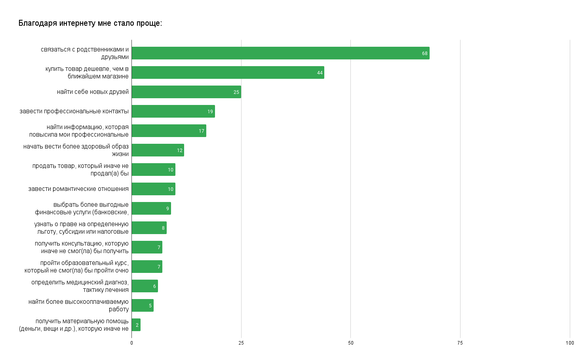Click the bar with value 12
The height and width of the screenshot is (364, 588).
click(158, 150)
